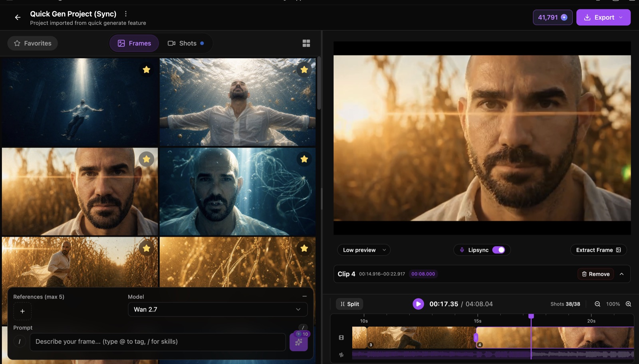
Task: Open the project's three-dot options menu
Action: (x=126, y=14)
